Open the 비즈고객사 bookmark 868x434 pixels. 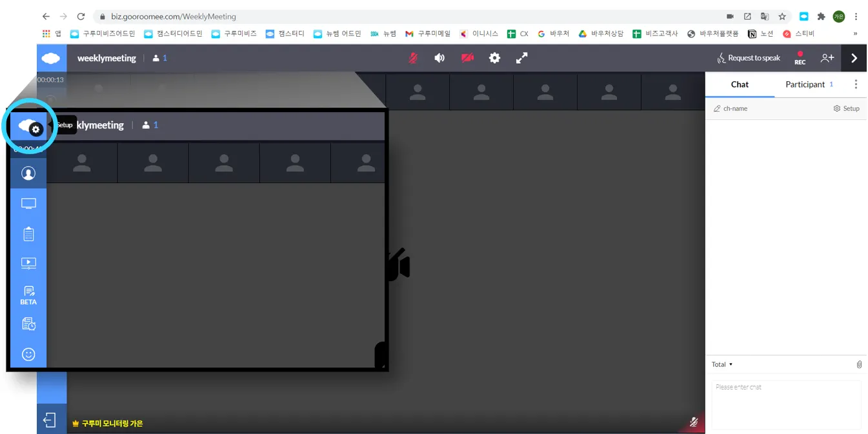655,34
